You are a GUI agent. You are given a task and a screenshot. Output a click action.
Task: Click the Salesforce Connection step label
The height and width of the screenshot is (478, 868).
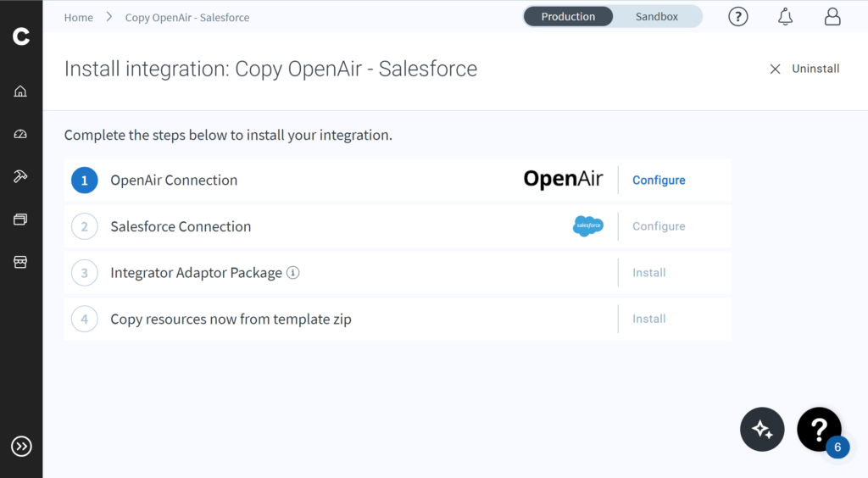181,226
